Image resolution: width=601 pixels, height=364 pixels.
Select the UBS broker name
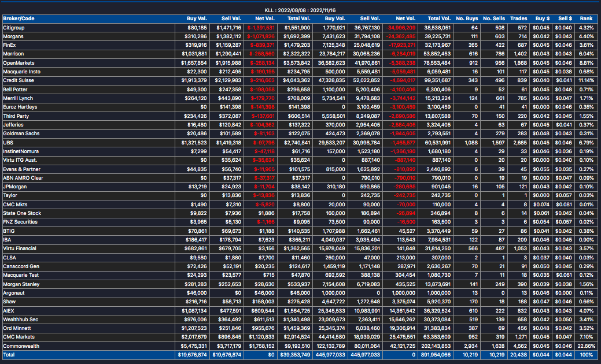coord(8,142)
